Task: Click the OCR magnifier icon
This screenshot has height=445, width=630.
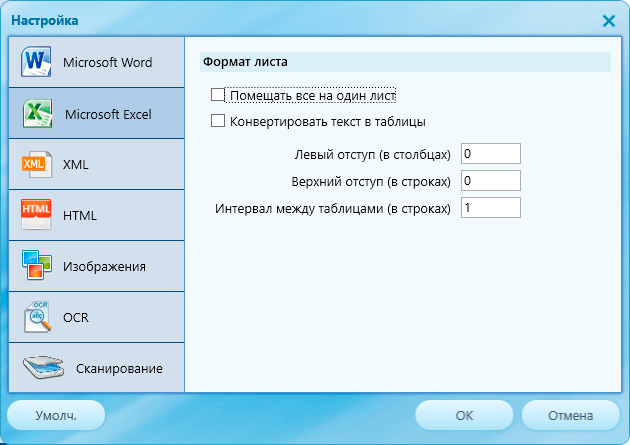Action: tap(37, 317)
